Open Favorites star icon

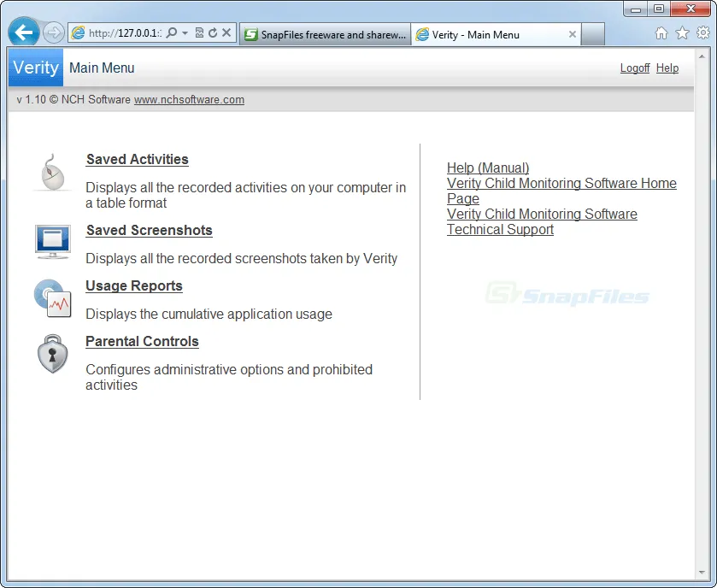682,33
